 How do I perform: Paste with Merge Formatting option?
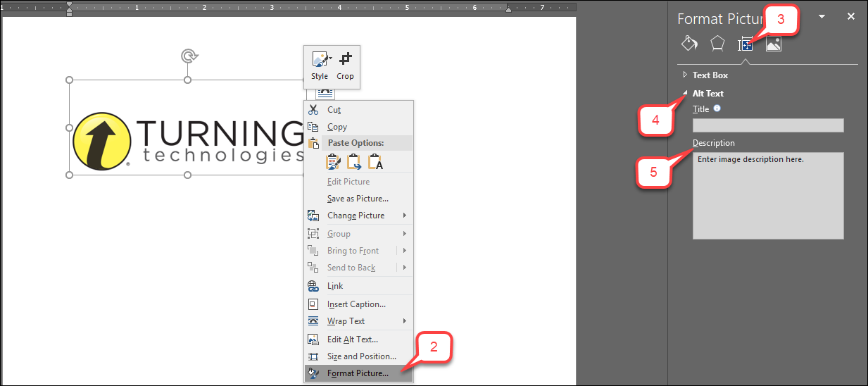[x=354, y=161]
